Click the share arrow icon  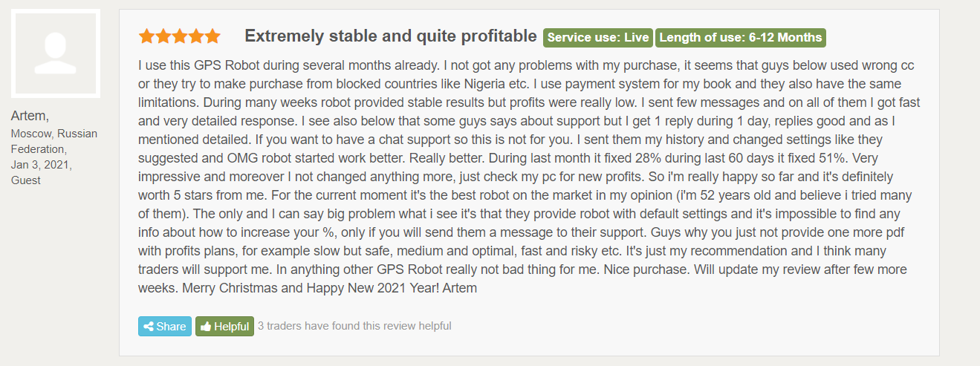click(x=149, y=327)
